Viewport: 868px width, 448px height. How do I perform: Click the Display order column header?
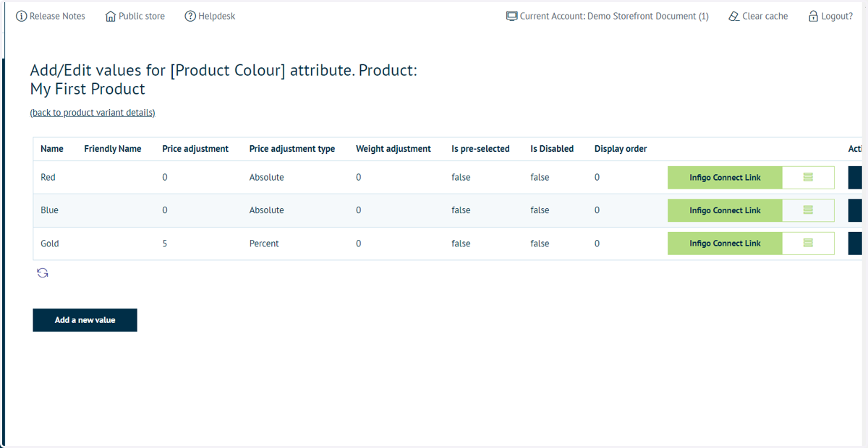point(621,149)
